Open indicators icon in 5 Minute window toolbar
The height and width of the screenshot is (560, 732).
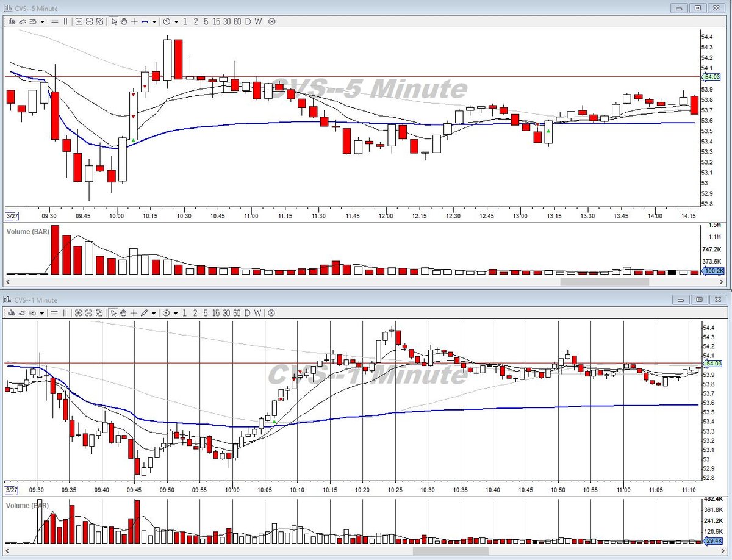(22, 21)
